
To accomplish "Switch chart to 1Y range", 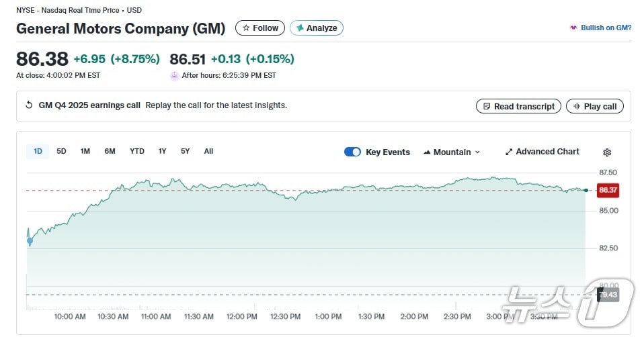I will [162, 151].
